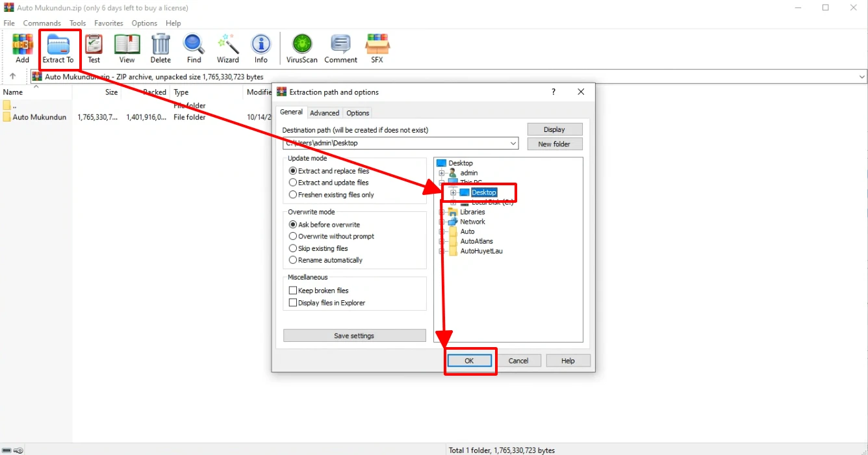Click the key icon in status bar
Viewport: 868px width, 455px height.
click(x=18, y=450)
